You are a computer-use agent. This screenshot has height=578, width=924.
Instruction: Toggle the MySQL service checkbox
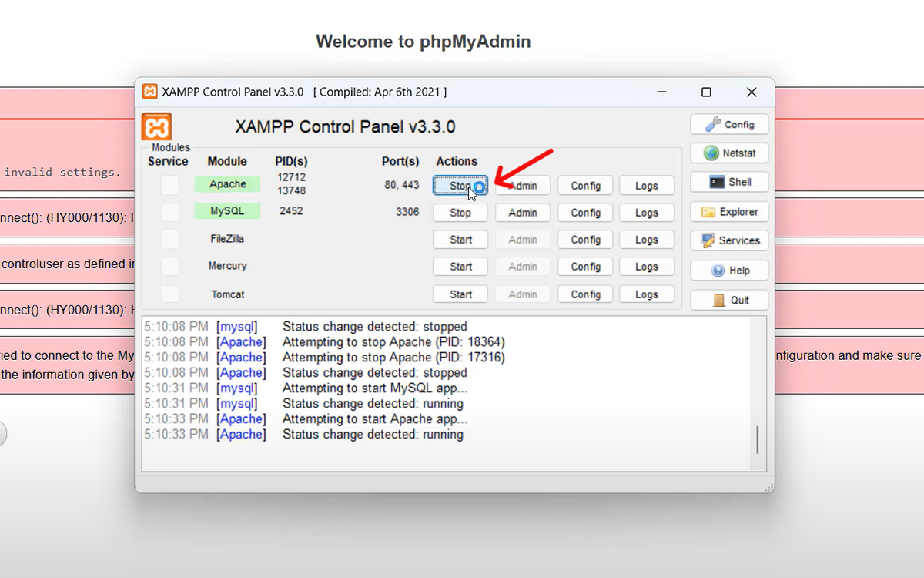pos(169,212)
